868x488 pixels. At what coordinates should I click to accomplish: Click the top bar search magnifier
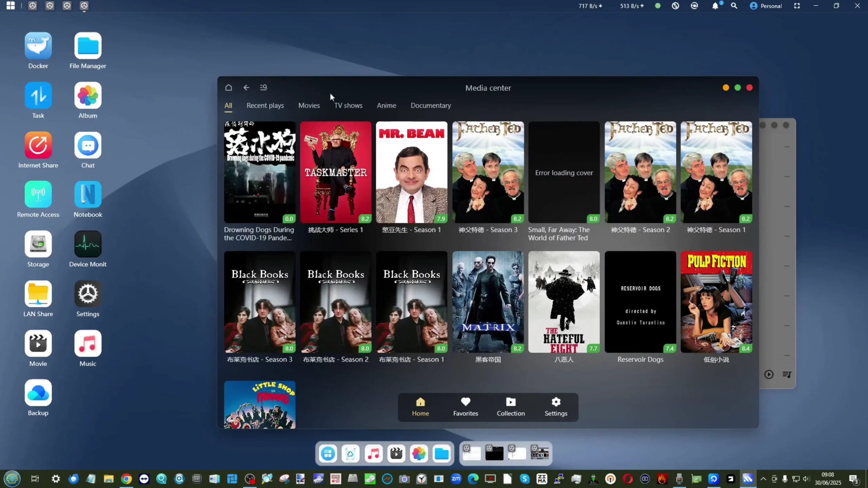click(x=734, y=6)
